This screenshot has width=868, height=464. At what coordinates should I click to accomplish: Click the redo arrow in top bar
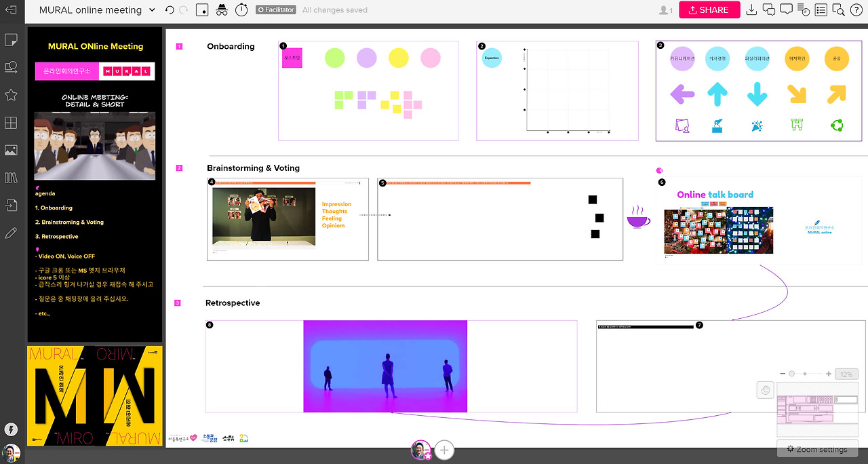click(x=184, y=10)
